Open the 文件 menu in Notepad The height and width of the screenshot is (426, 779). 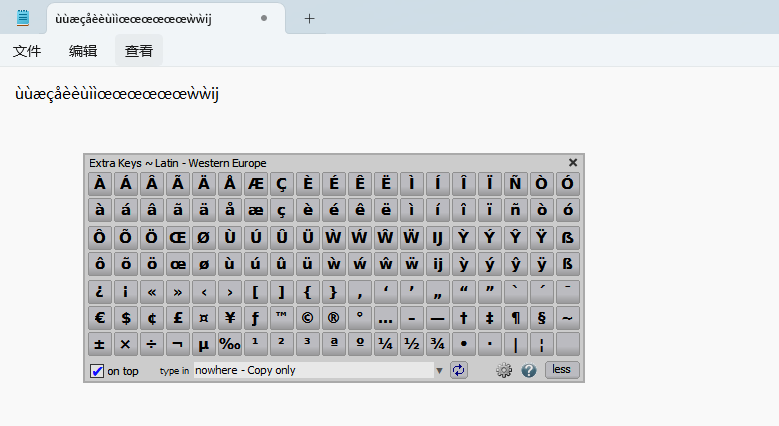tap(27, 51)
